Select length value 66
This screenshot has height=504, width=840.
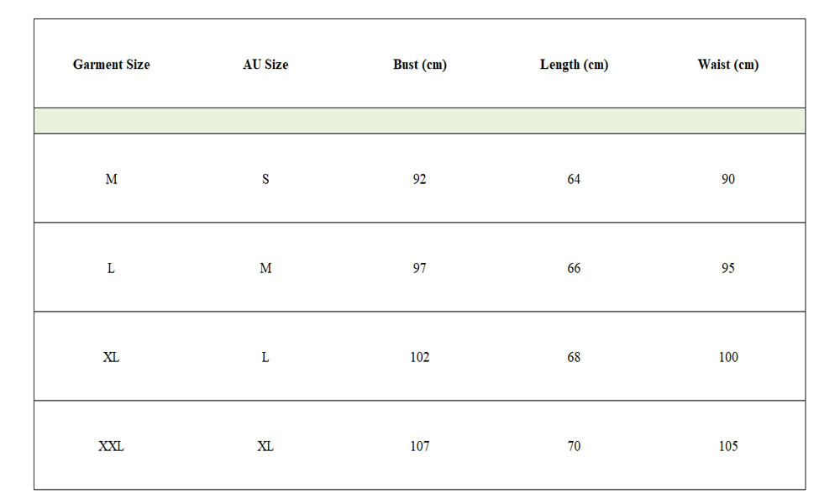(x=574, y=268)
